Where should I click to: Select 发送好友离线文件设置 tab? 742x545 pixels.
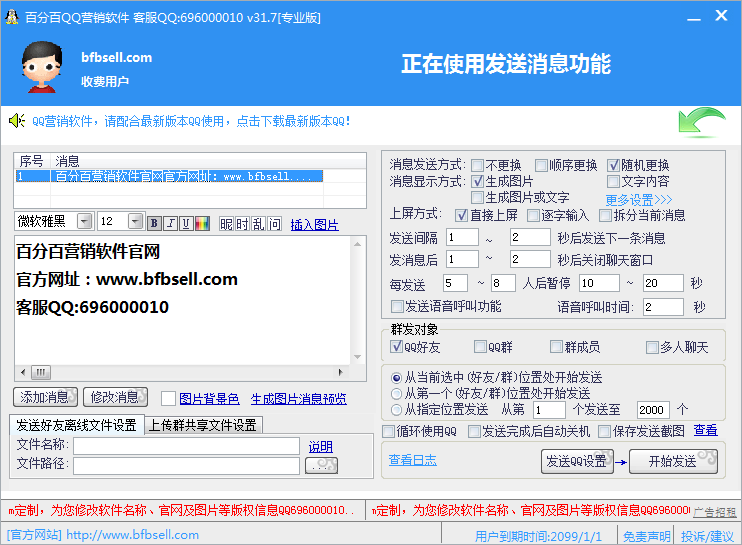(76, 425)
